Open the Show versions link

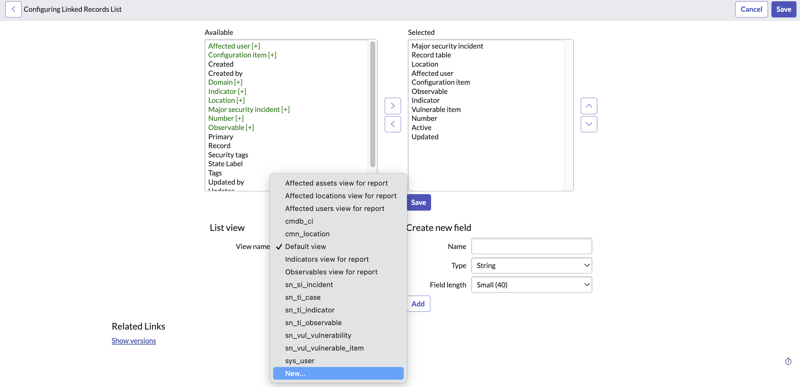(134, 341)
